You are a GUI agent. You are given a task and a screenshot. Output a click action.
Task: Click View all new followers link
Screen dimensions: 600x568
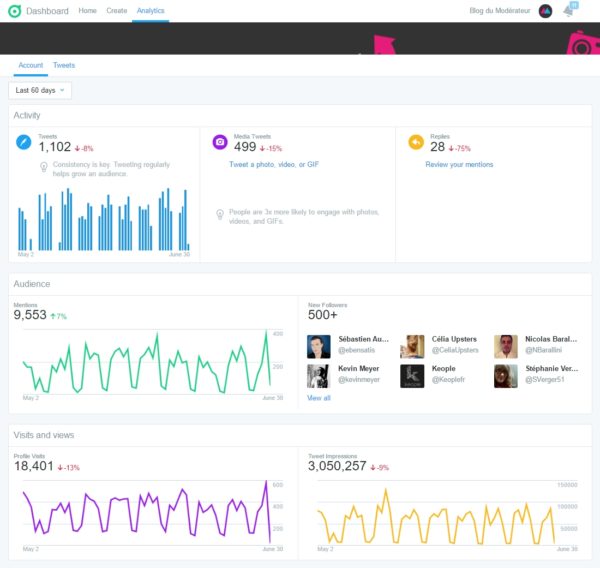click(x=319, y=398)
